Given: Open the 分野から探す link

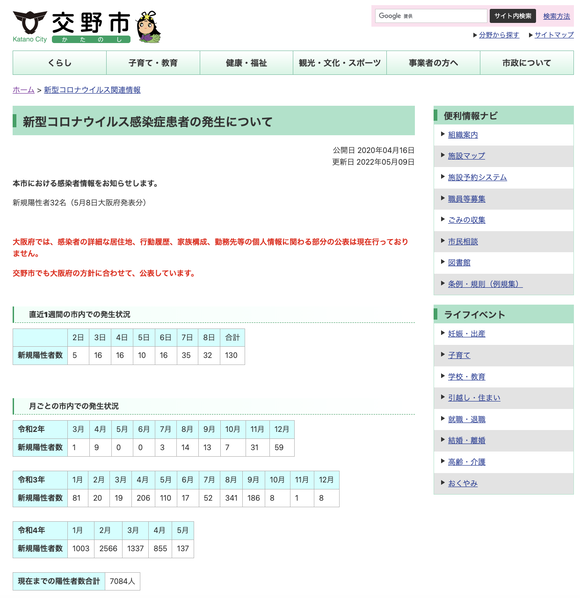Looking at the screenshot, I should tap(499, 35).
